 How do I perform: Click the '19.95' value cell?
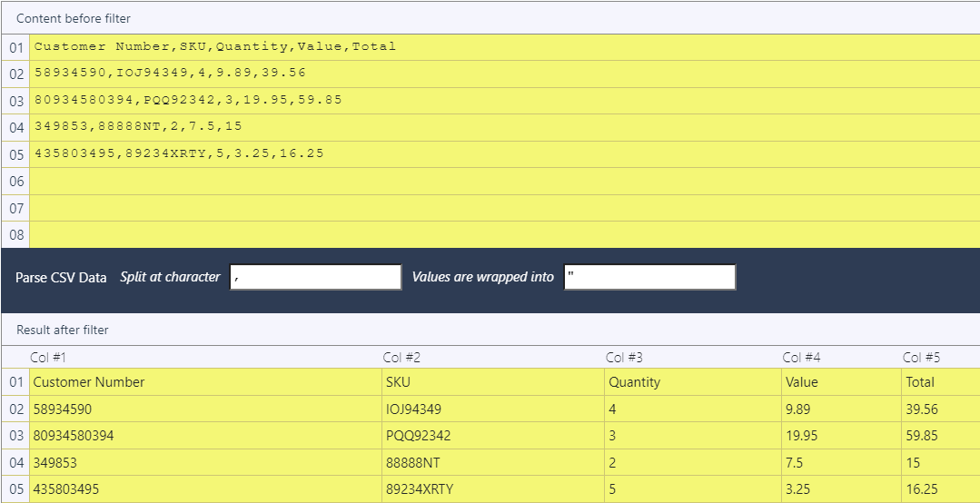[x=801, y=436]
